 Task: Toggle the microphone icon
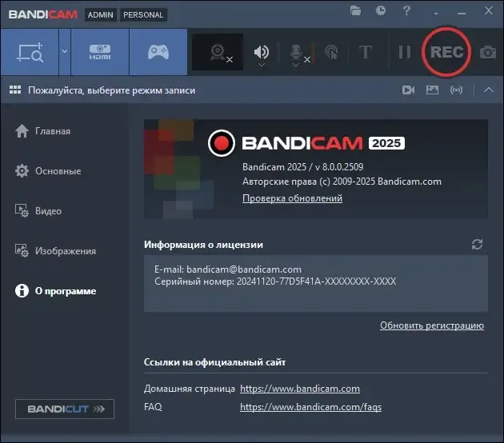click(296, 51)
